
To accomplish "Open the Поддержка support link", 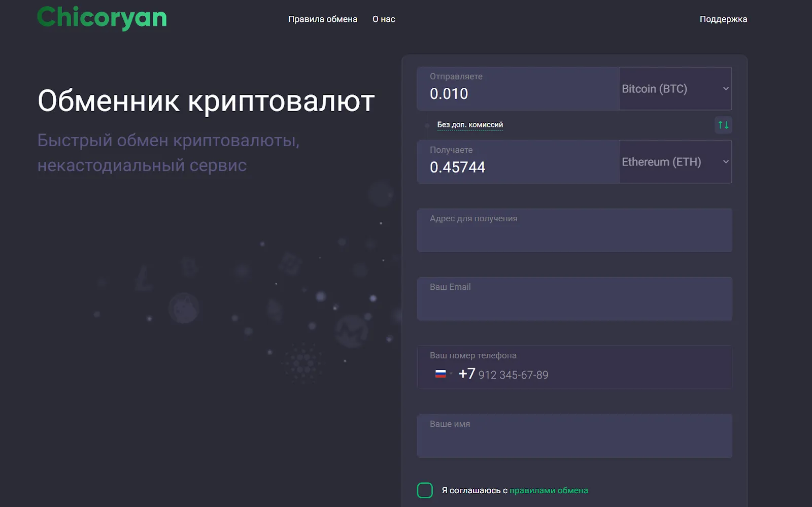I will pos(723,19).
